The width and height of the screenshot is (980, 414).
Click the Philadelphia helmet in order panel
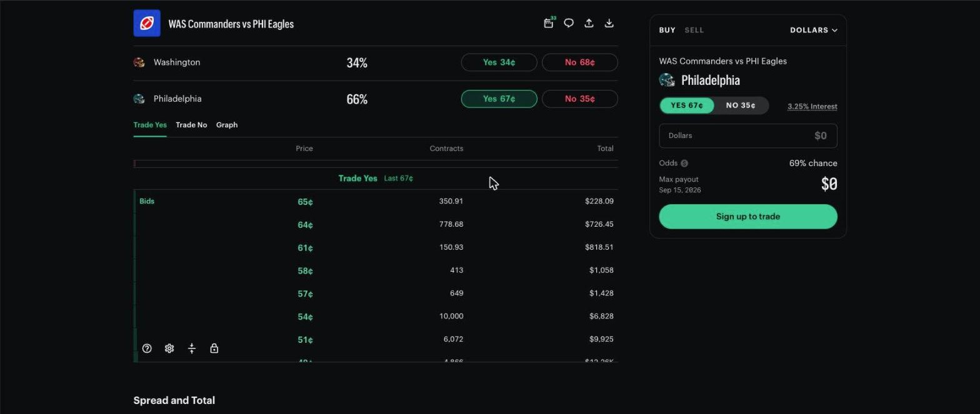click(667, 80)
